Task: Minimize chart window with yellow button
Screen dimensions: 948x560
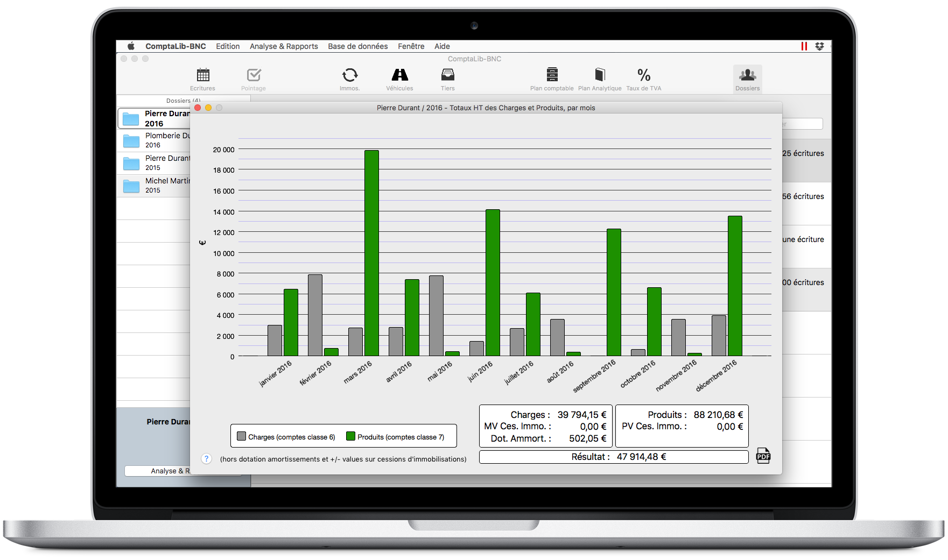Action: coord(208,108)
